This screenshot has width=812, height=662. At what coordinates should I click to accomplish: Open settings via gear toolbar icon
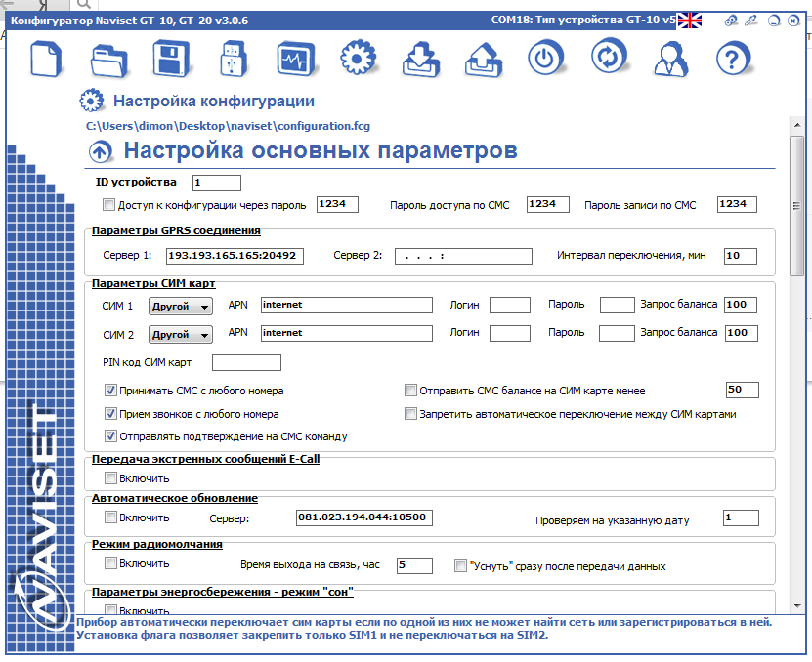click(x=359, y=60)
